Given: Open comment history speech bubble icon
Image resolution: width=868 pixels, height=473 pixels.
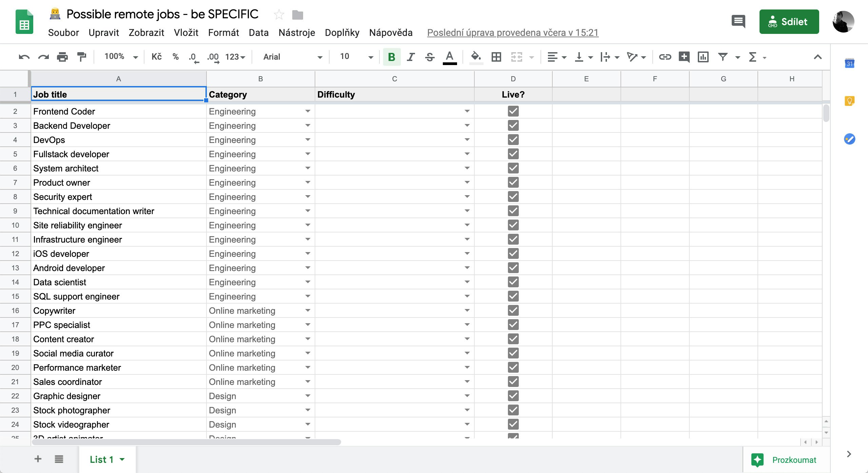Looking at the screenshot, I should tap(738, 22).
